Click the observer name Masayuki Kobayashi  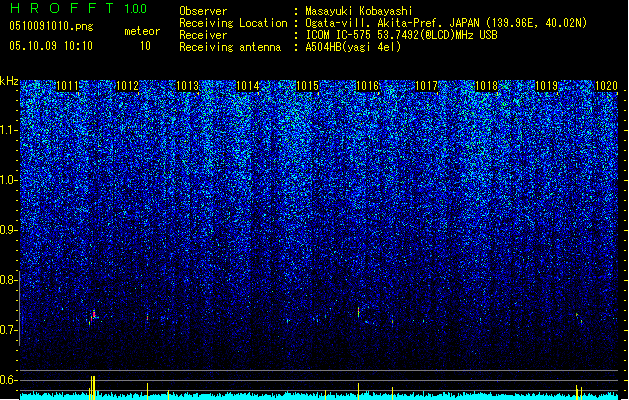[358, 11]
